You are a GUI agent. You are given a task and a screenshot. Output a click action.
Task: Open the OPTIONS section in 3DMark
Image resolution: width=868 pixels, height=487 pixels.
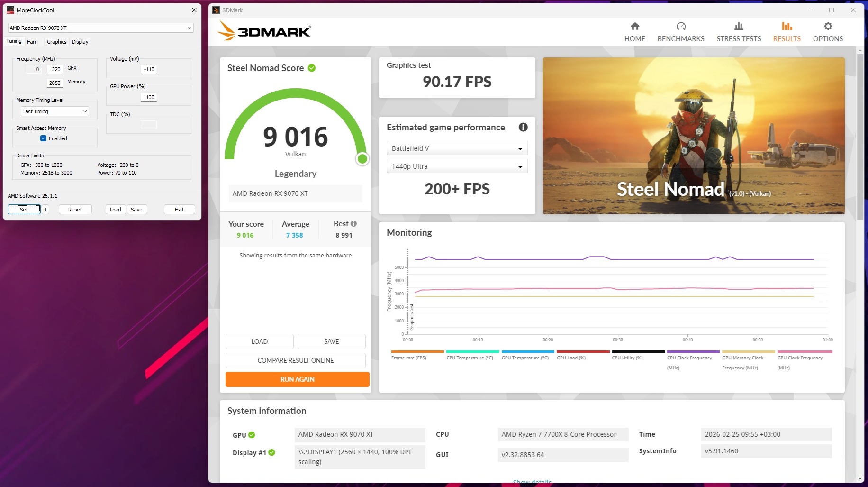point(828,32)
